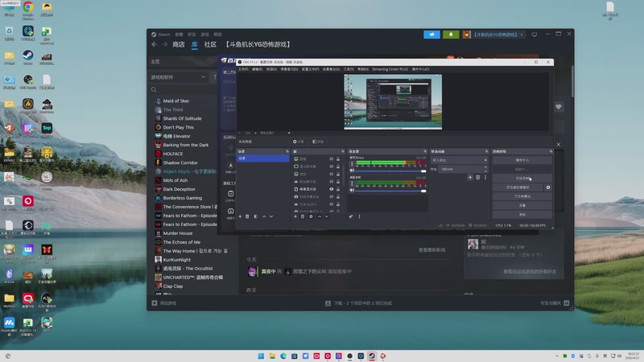Click Start Virtual Camera button

click(x=518, y=187)
